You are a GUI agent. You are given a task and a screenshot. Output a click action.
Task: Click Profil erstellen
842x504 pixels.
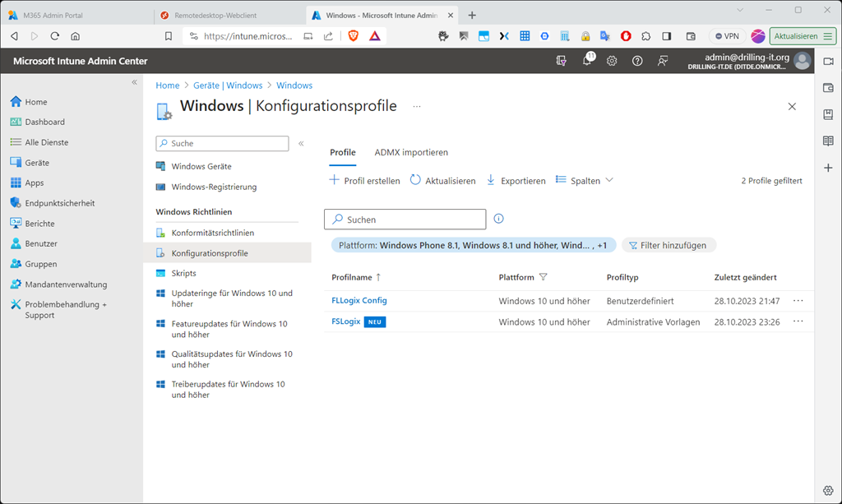click(x=364, y=180)
